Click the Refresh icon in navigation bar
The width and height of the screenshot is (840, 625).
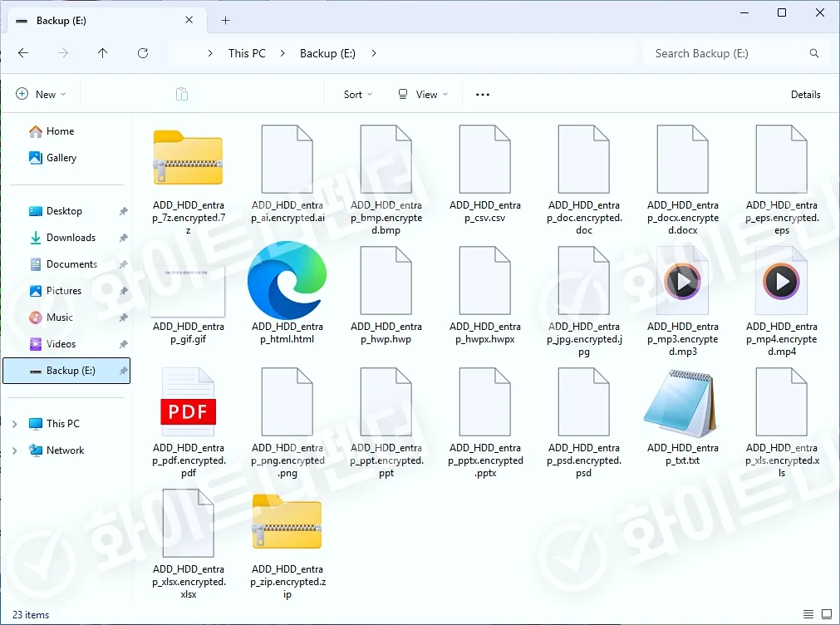click(143, 53)
